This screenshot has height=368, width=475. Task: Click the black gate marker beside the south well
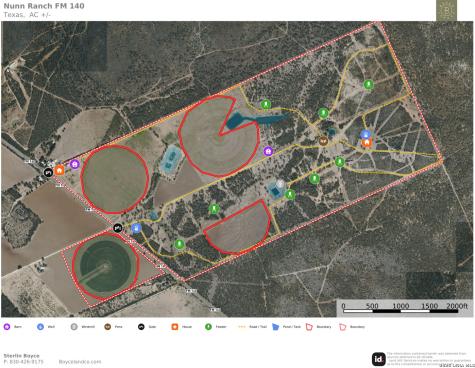(x=118, y=228)
